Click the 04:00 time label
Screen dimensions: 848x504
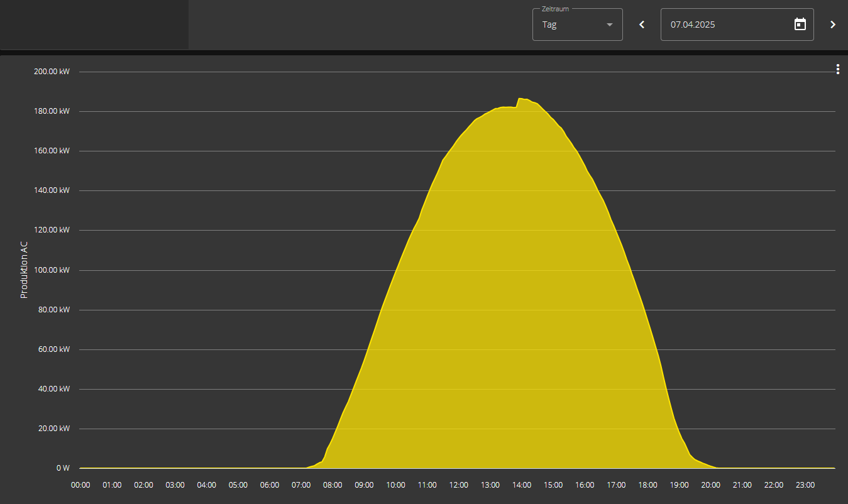[x=206, y=485]
